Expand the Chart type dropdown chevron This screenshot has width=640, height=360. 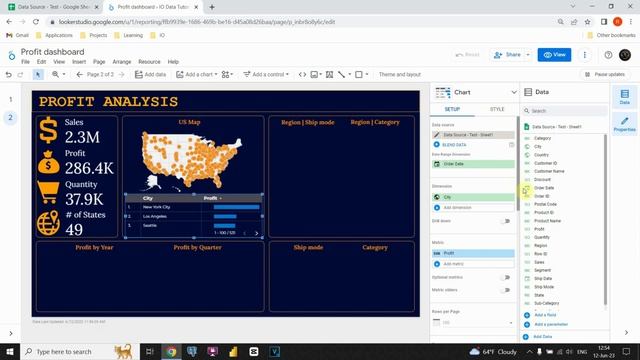point(513,92)
